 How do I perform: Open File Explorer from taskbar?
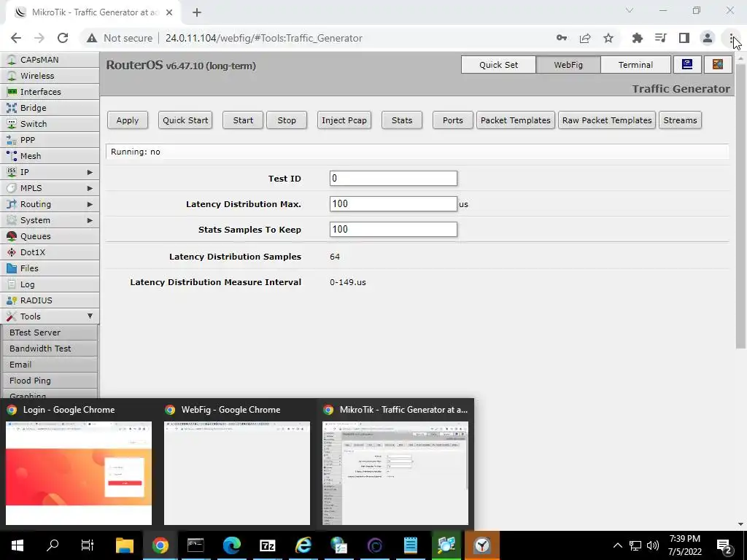[125, 545]
